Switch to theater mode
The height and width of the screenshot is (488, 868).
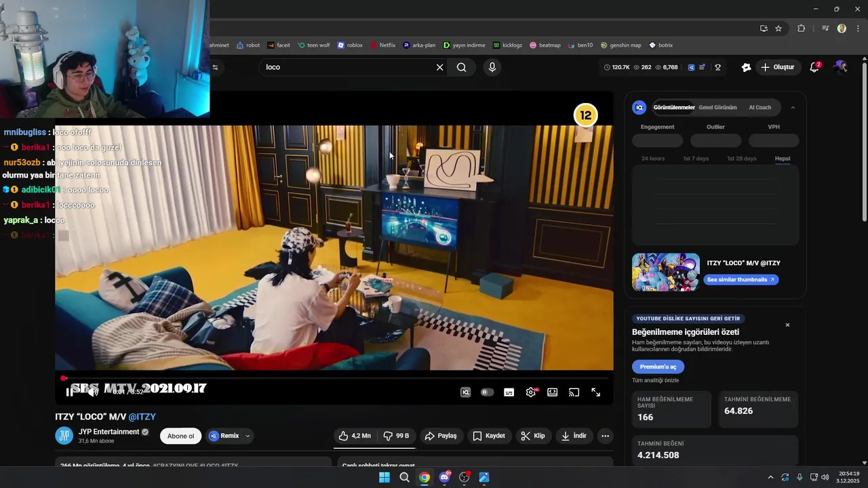point(553,392)
